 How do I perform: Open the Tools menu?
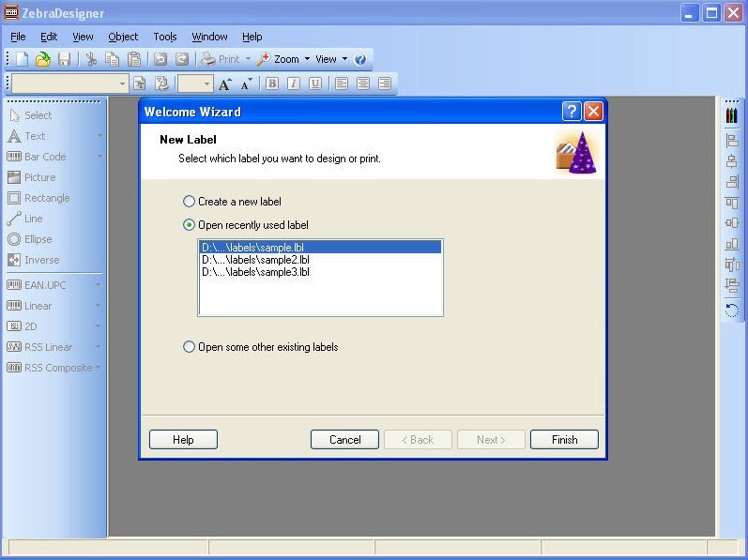click(165, 37)
